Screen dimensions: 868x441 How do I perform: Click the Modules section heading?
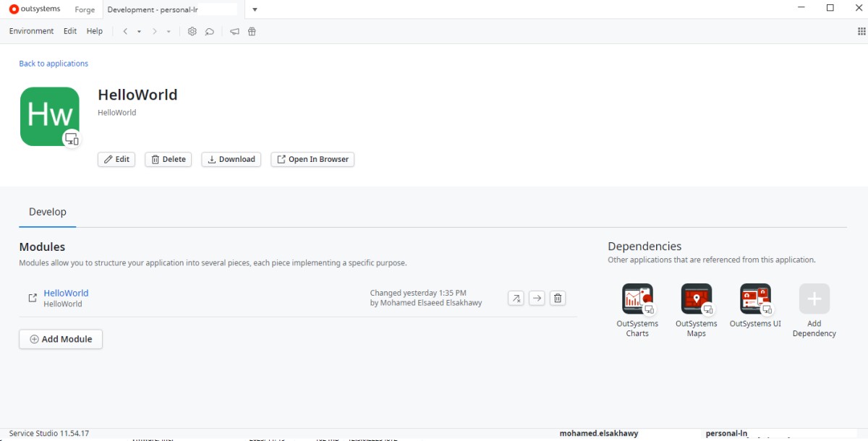(42, 247)
